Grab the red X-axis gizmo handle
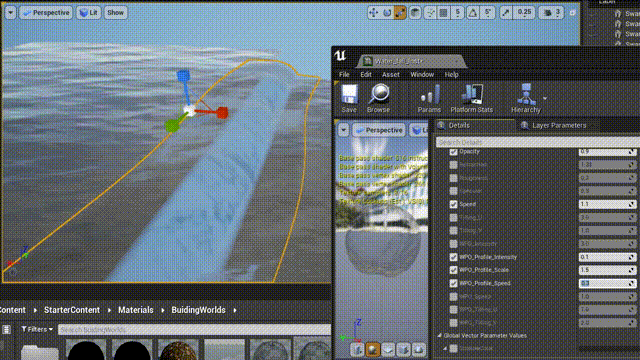Screen dimensions: 640x360 coord(222,113)
